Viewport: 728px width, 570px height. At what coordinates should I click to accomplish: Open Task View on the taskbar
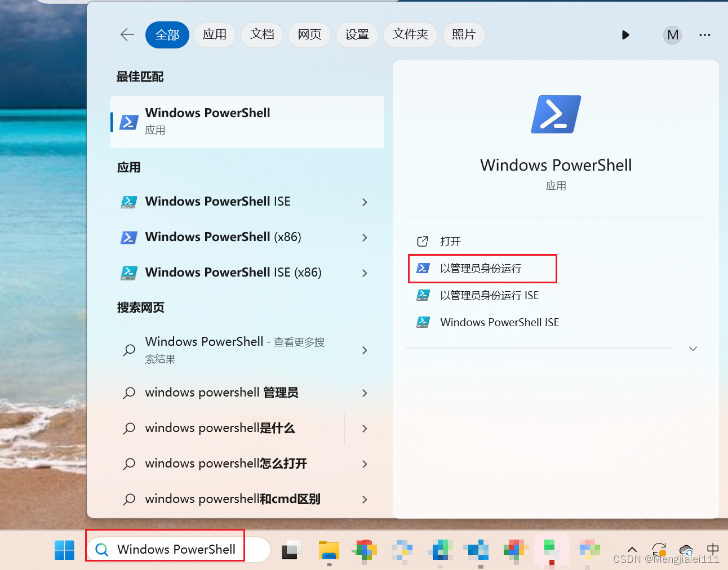pos(291,550)
